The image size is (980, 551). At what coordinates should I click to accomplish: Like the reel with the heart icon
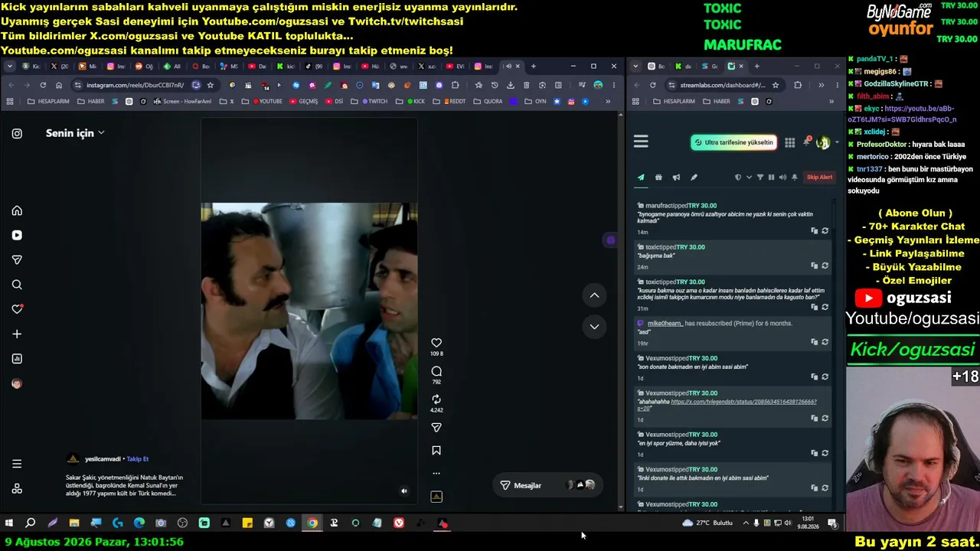[436, 343]
